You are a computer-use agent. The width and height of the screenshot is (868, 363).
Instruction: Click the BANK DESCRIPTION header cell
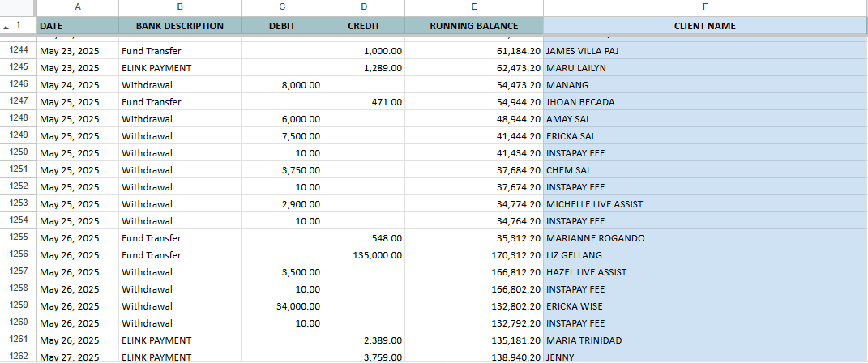coord(180,26)
